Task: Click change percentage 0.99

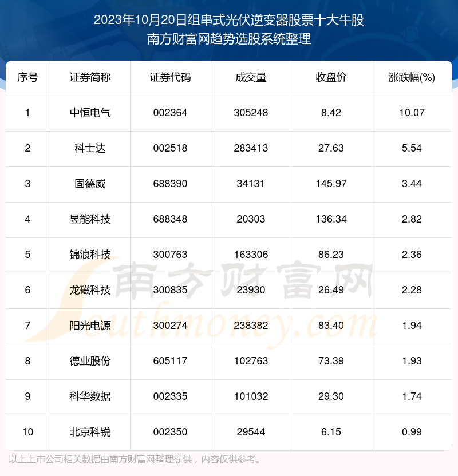Action: point(412,432)
